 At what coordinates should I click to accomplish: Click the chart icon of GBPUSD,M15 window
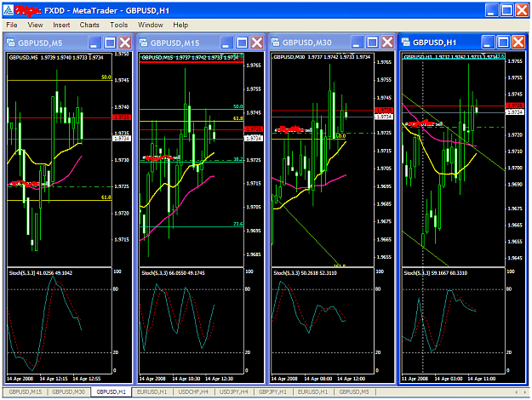click(143, 43)
